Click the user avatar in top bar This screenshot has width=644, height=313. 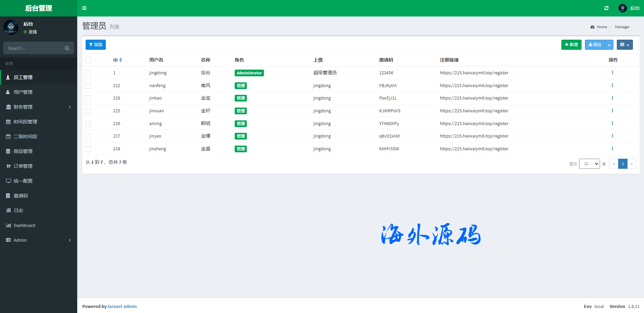click(x=622, y=8)
